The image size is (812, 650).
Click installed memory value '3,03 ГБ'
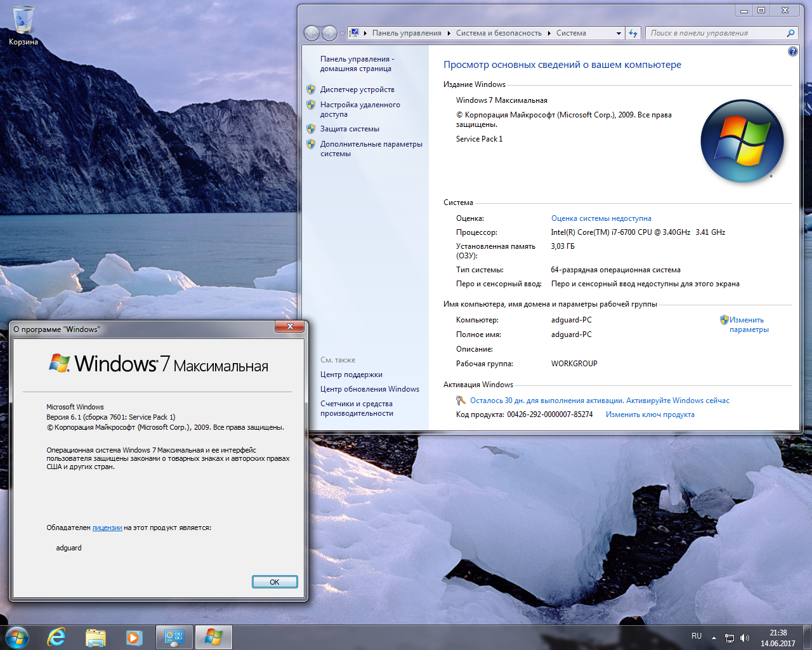(x=563, y=246)
